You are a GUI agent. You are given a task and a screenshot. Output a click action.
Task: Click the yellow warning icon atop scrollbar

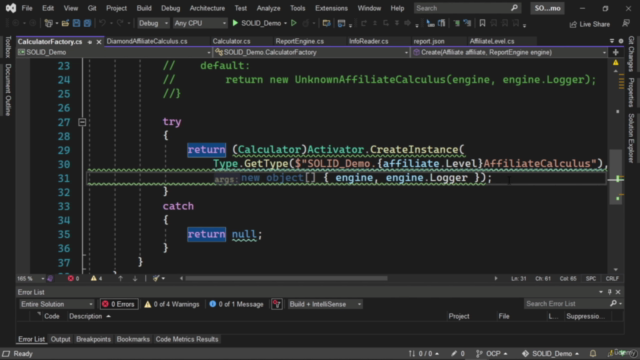(616, 62)
